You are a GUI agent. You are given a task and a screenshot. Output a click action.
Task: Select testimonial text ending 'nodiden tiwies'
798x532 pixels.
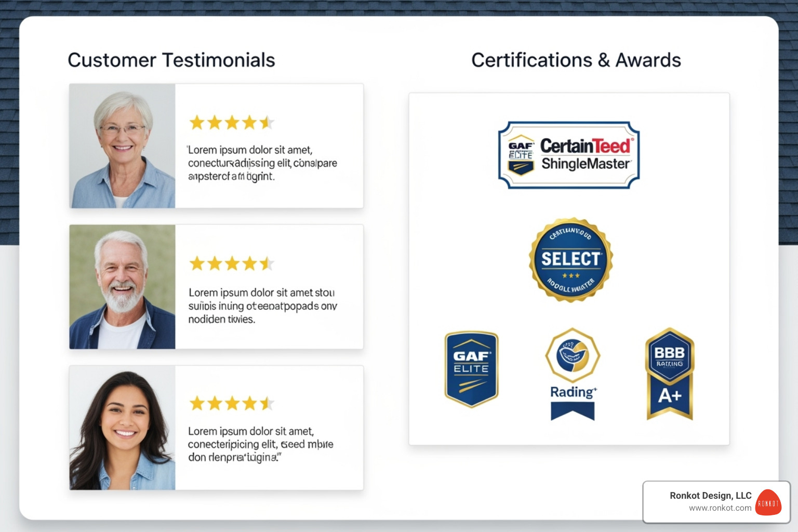pos(262,306)
